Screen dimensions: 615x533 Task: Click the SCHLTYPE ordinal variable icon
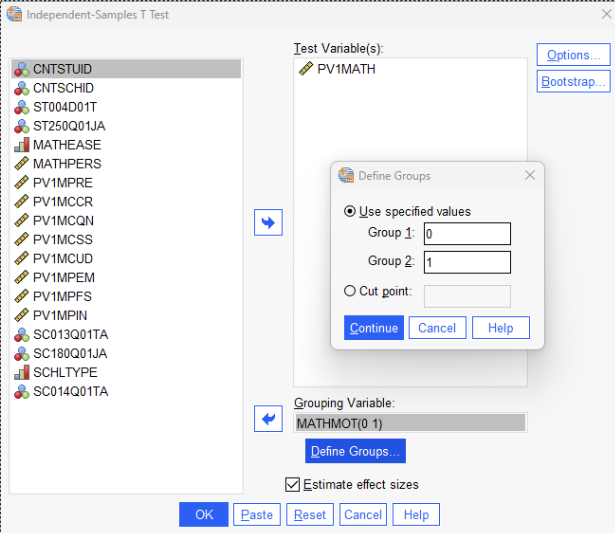21,372
